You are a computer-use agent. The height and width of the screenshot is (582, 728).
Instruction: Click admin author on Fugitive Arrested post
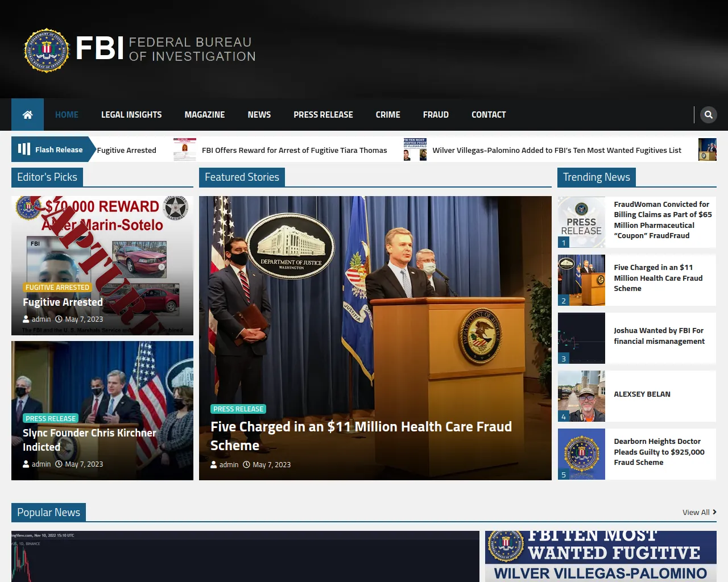pos(41,319)
